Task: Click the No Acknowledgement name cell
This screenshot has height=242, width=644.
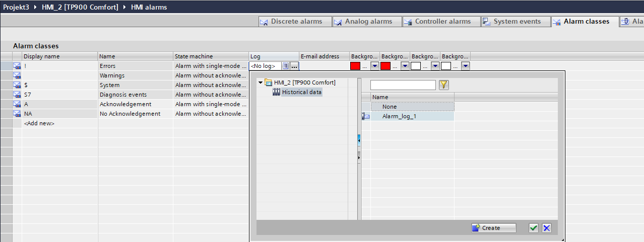Action: click(x=136, y=114)
